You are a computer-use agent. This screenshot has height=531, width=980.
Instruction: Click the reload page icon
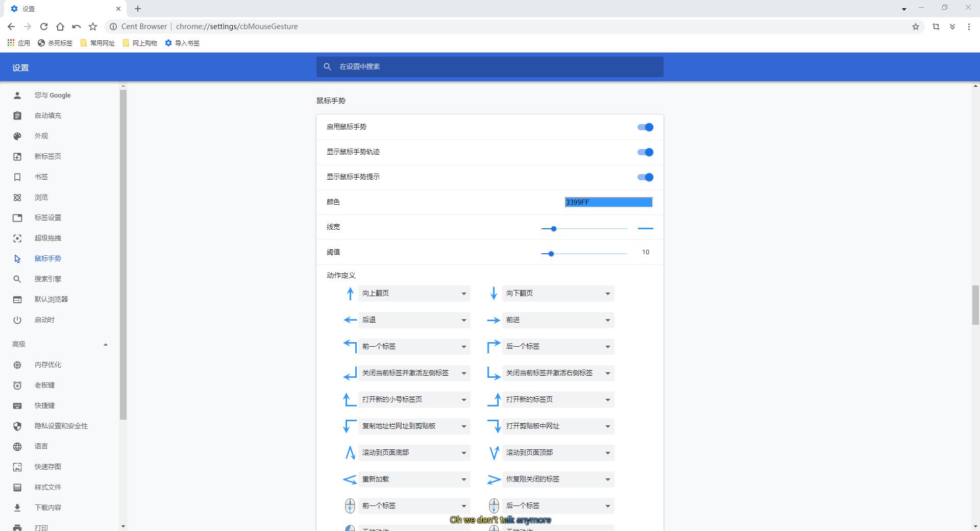coord(44,27)
